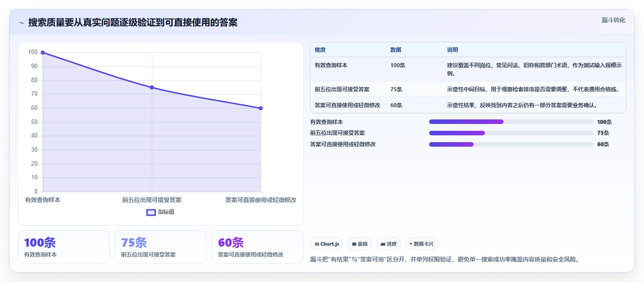The height and width of the screenshot is (282, 644).
Task: Click the y-axis label 50 on chart
Action: pos(34,122)
